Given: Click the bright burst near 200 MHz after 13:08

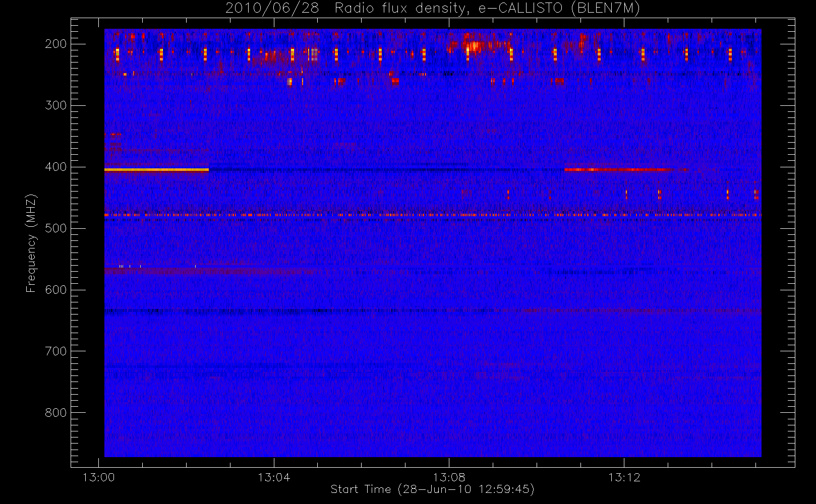Looking at the screenshot, I should pyautogui.click(x=474, y=46).
